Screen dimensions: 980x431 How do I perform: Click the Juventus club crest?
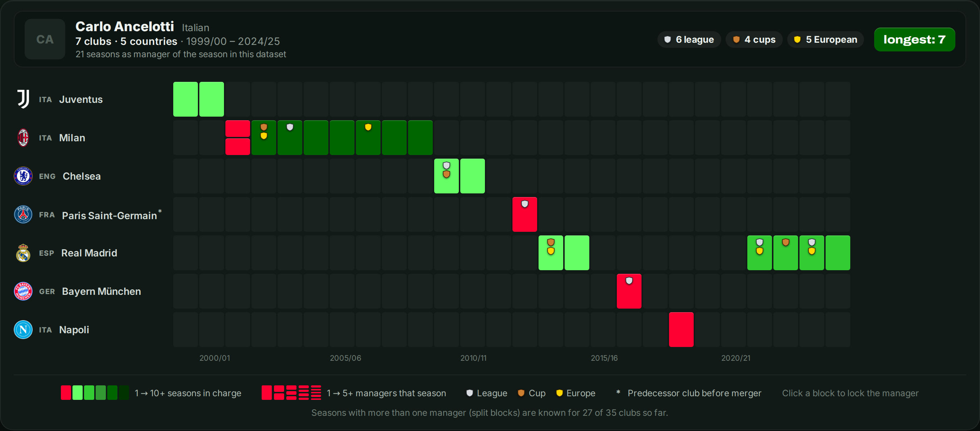click(23, 99)
